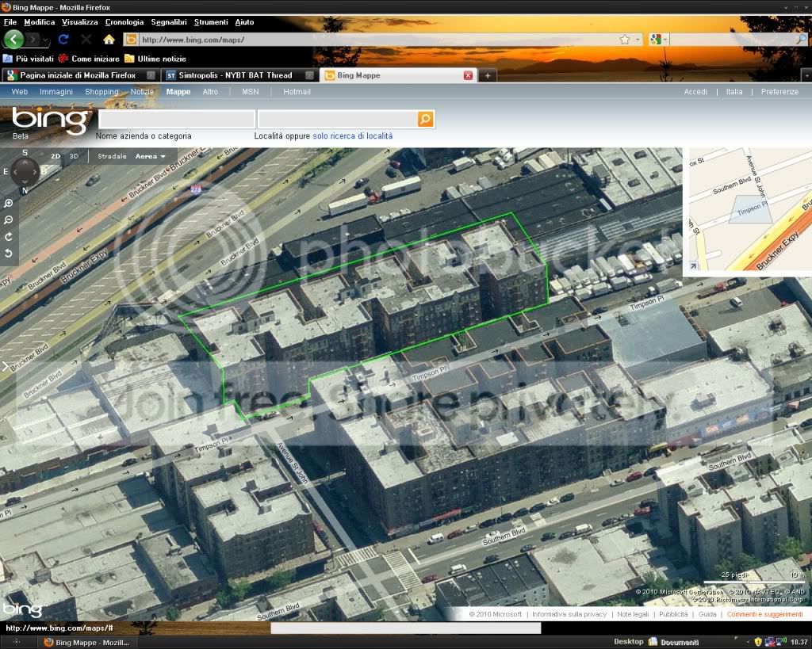The image size is (812, 649).
Task: Reload the page with the refresh icon
Action: pyautogui.click(x=63, y=40)
